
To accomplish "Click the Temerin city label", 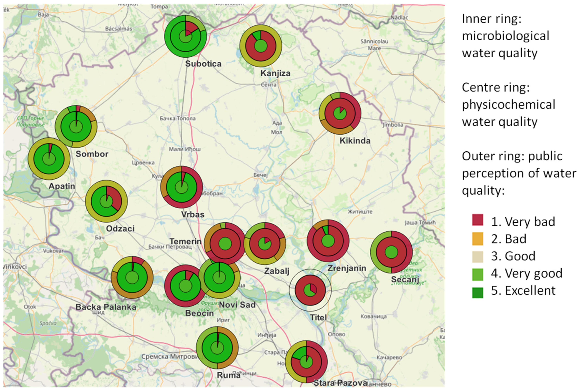I will (x=185, y=241).
